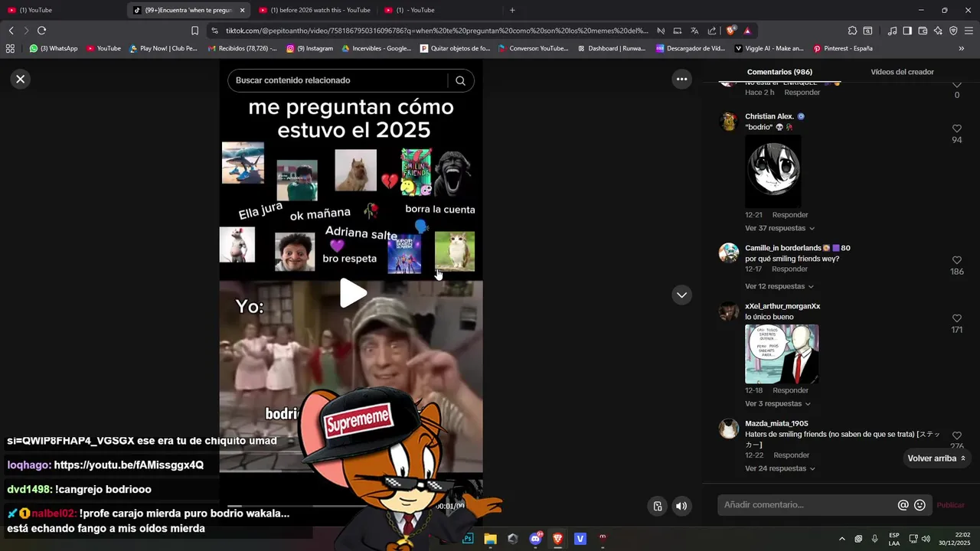980x551 pixels.
Task: Go to next video with down chevron
Action: click(681, 295)
